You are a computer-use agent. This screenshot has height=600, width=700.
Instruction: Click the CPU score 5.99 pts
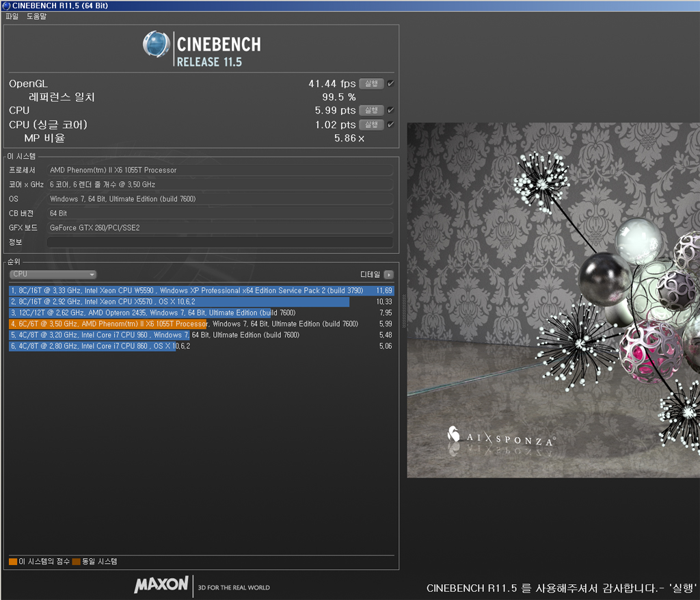pos(335,110)
